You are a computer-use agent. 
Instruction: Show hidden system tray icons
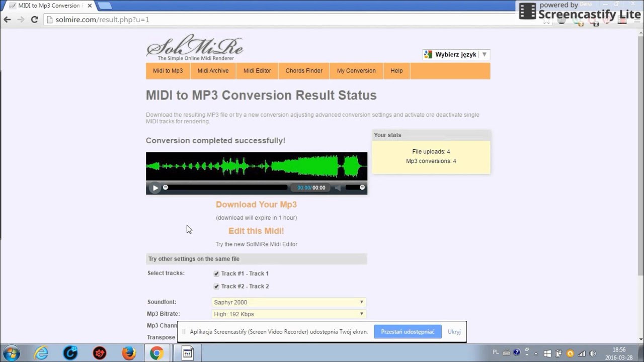point(536,353)
